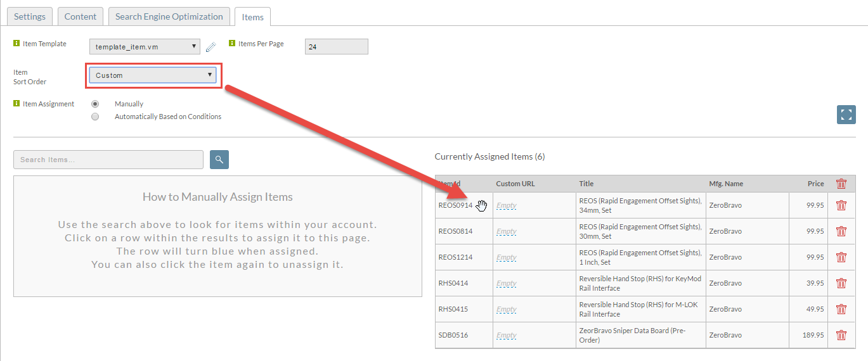The width and height of the screenshot is (868, 361).
Task: Switch to the Settings tab
Action: point(30,16)
